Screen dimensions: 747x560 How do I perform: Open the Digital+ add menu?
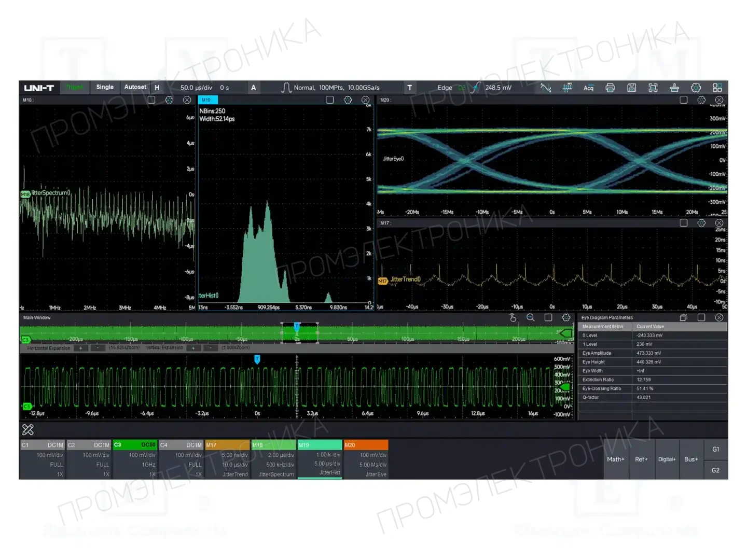[667, 459]
